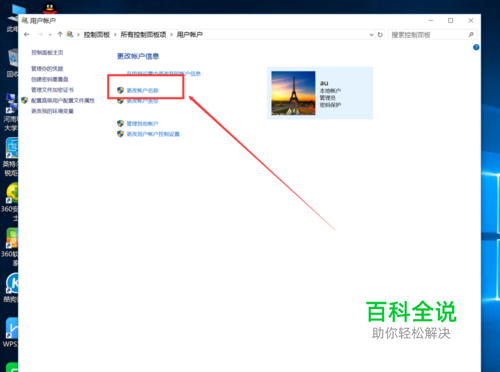Click shield icon beside 配置高级用户配置文件属性
Viewport: 500px width, 372px height.
point(24,100)
